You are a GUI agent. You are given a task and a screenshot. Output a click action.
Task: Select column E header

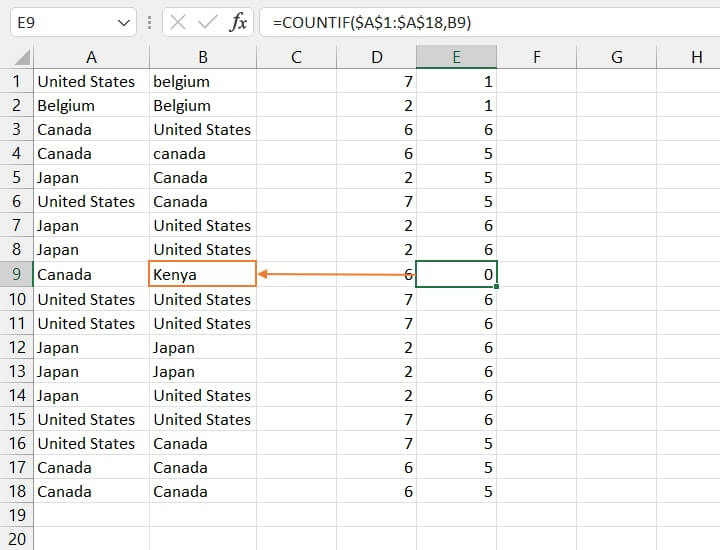click(456, 58)
